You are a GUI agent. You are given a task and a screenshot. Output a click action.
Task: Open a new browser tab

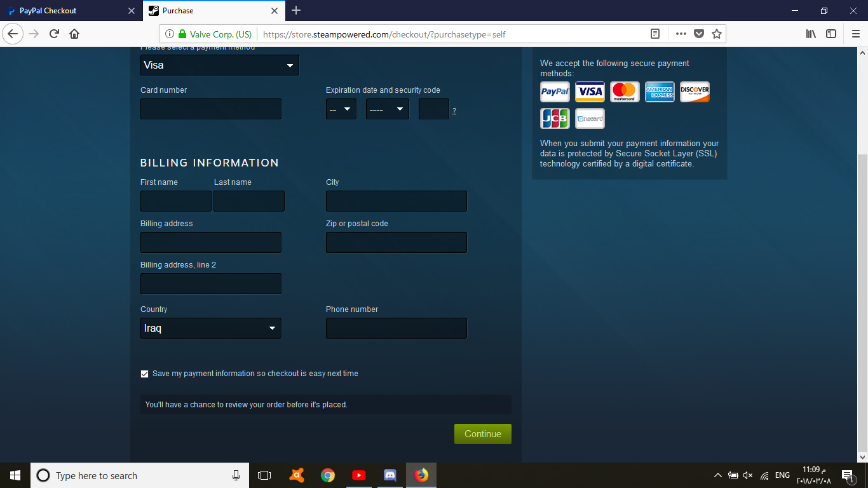tap(296, 10)
